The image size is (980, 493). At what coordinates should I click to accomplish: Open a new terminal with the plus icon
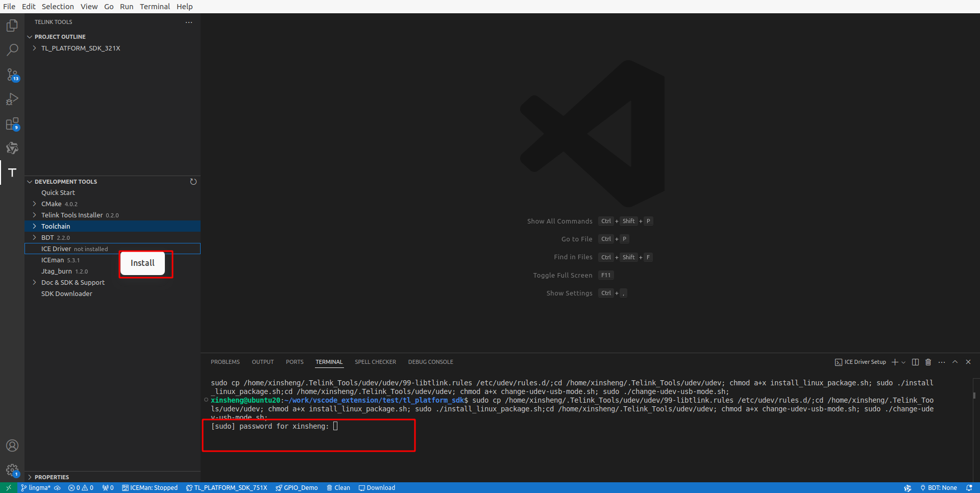click(895, 362)
